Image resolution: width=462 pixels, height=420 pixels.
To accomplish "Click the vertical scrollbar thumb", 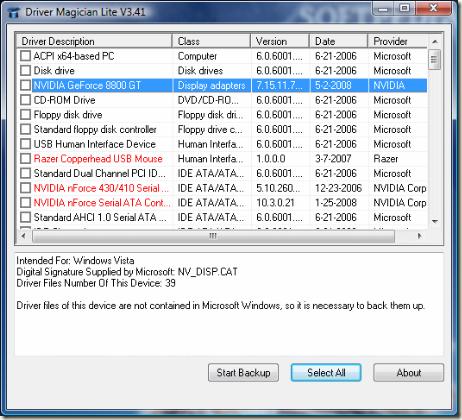I will coord(434,60).
